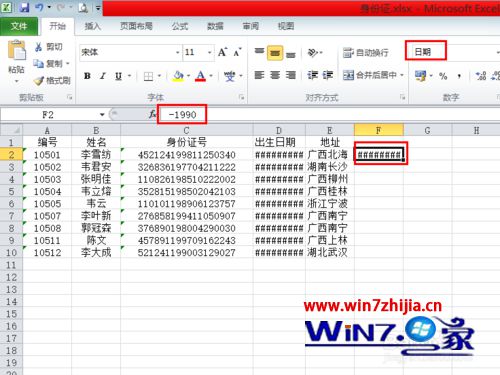This screenshot has height=375, width=500.
Task: Click the decrease indent icon
Action: click(x=312, y=75)
